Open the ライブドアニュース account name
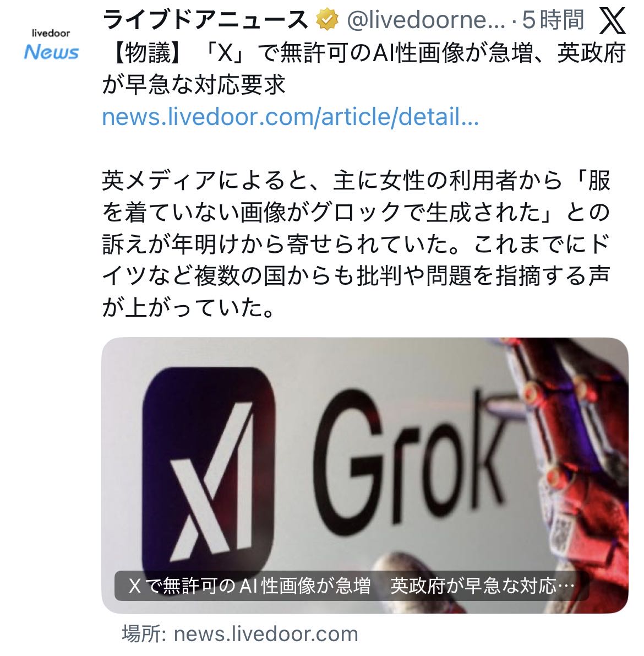Screen dimensions: 644x656 [205, 20]
